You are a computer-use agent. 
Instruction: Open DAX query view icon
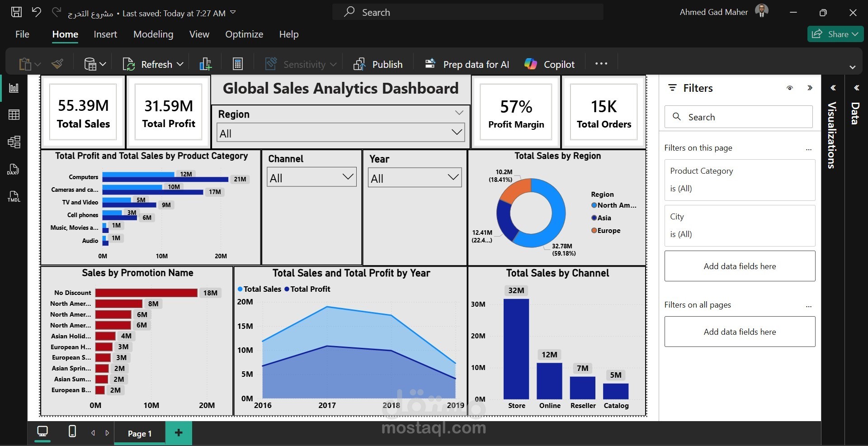[14, 170]
